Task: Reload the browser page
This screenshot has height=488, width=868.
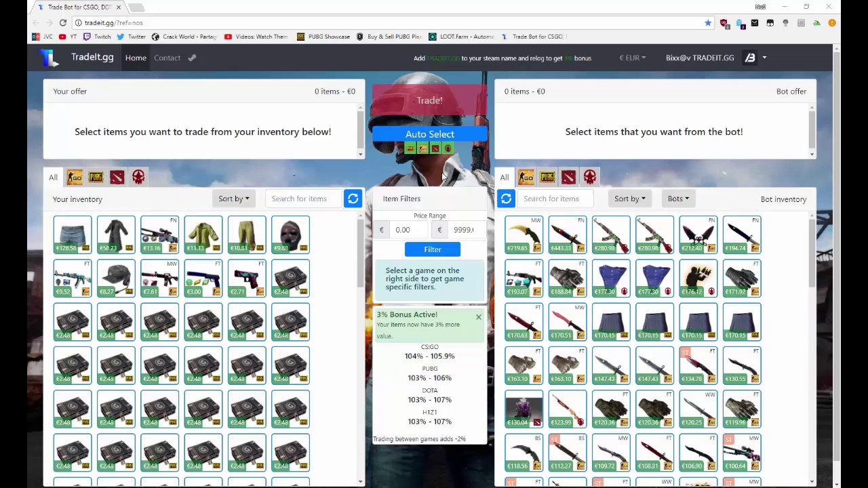Action: pyautogui.click(x=62, y=22)
